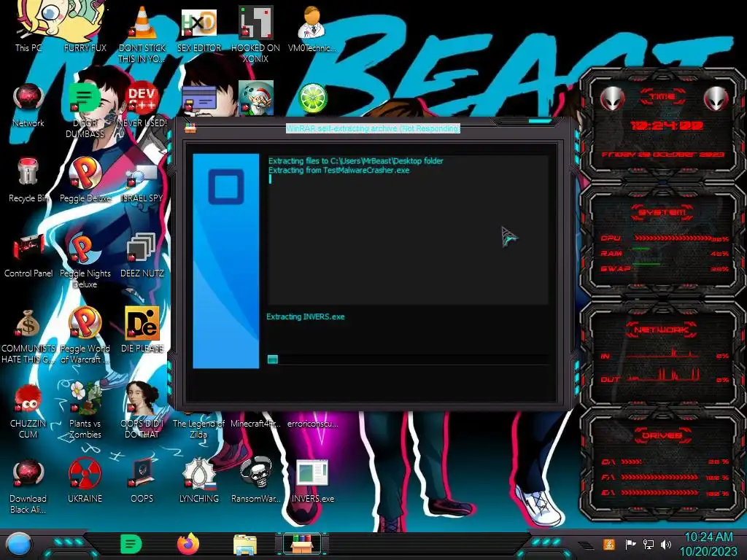Open Action Center flag tray icon
Viewport: 747px width, 560px height.
pyautogui.click(x=630, y=544)
